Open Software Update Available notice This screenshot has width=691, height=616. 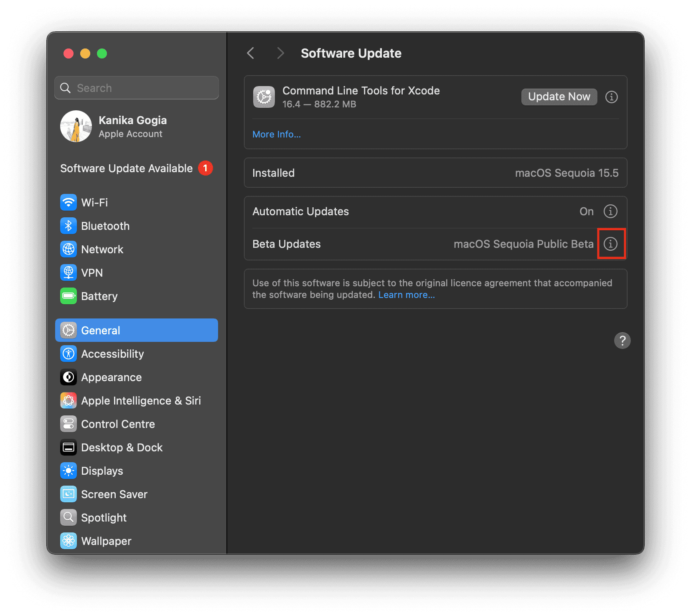[x=136, y=168]
